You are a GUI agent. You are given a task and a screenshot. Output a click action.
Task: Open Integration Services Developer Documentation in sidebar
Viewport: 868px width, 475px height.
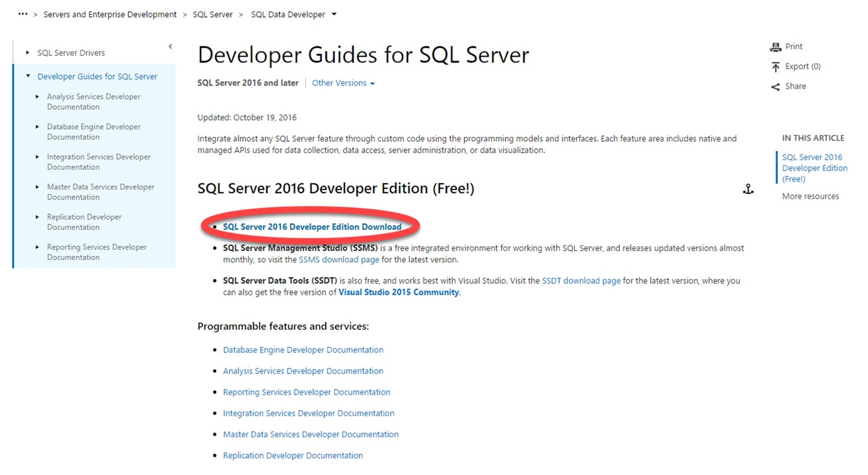(x=99, y=162)
